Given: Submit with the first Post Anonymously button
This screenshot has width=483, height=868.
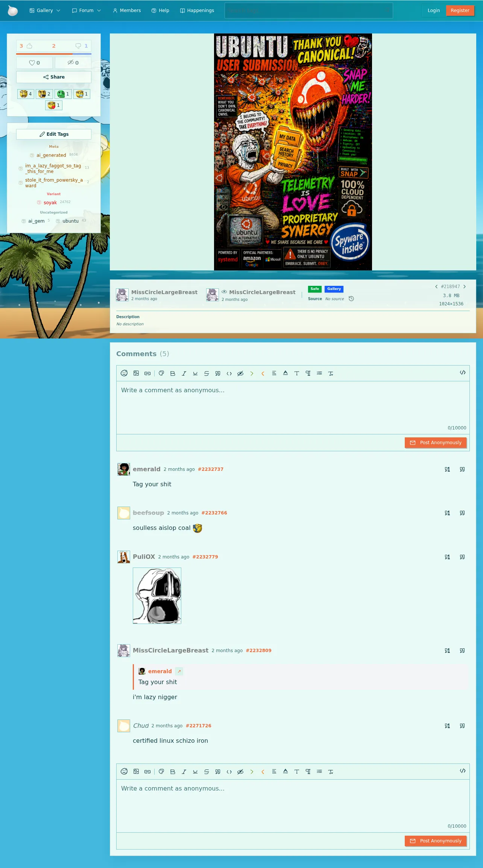Looking at the screenshot, I should 436,443.
